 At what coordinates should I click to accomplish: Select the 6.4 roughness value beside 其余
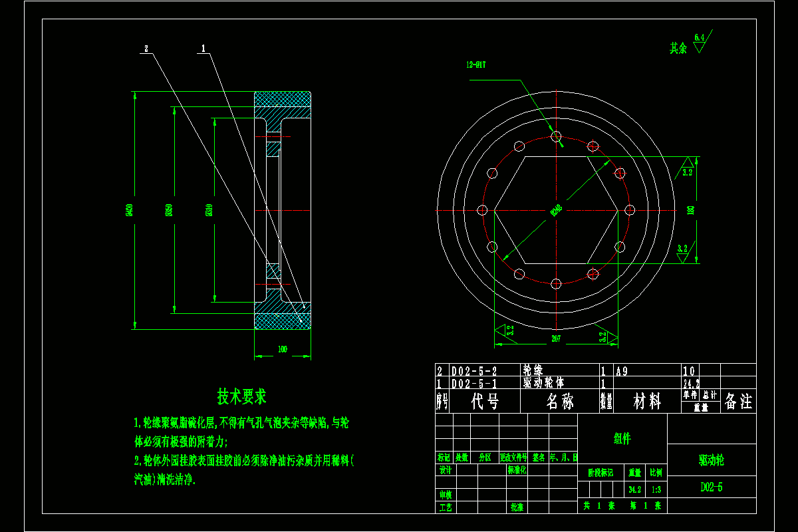(698, 37)
